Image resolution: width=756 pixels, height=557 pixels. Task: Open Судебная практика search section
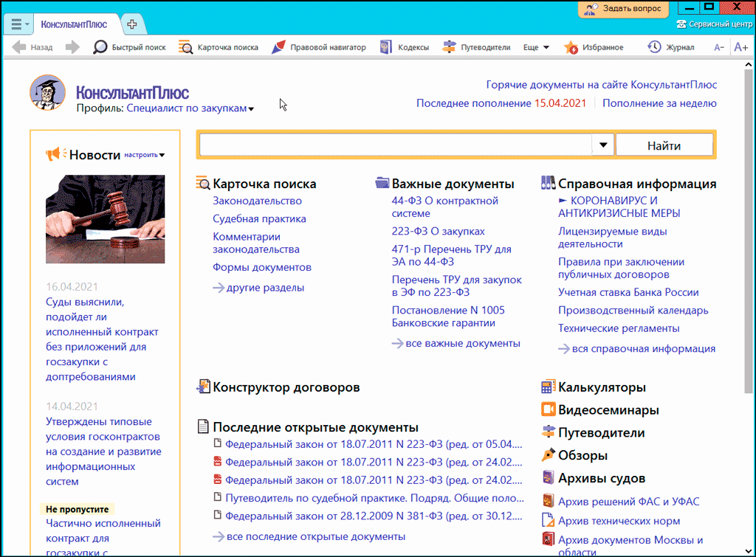(x=259, y=219)
